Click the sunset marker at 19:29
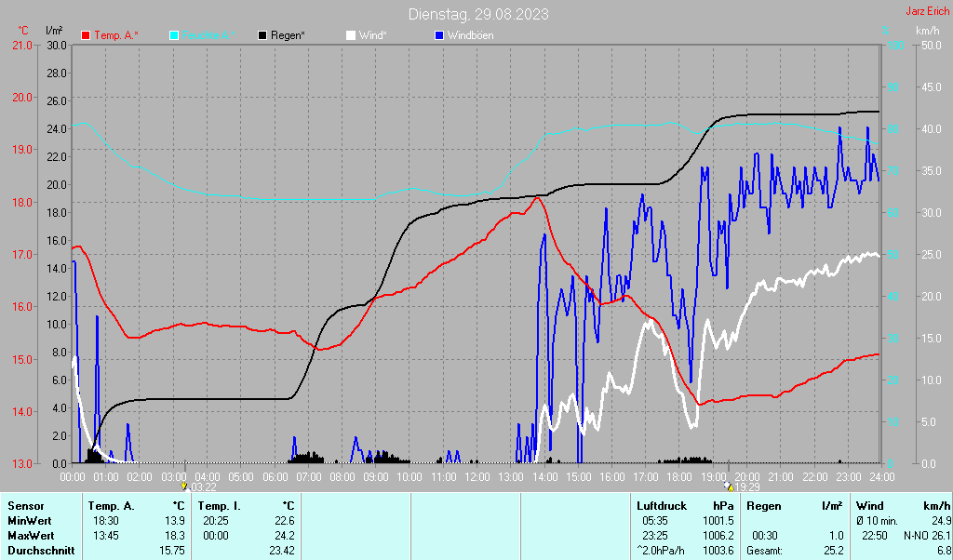 click(x=730, y=487)
